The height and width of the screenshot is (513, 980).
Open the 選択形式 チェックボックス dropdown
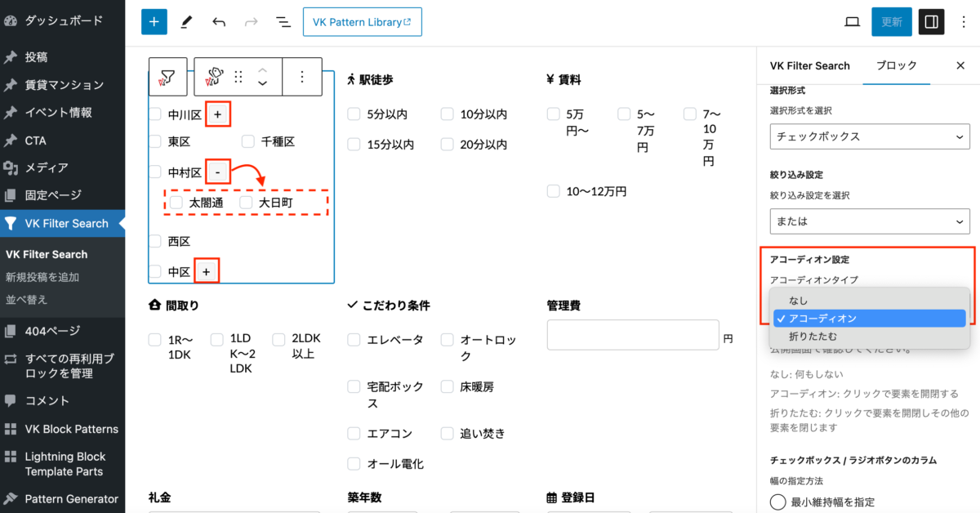tap(870, 136)
